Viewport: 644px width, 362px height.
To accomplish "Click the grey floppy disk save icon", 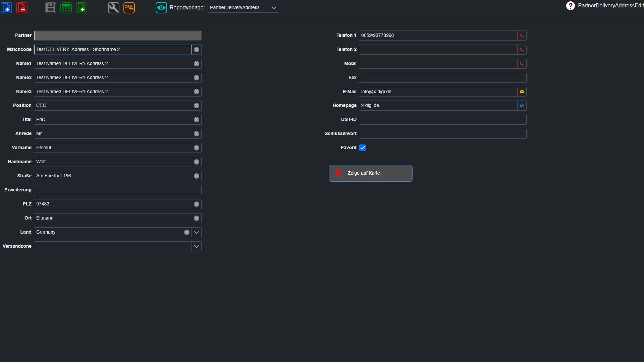I will click(51, 7).
